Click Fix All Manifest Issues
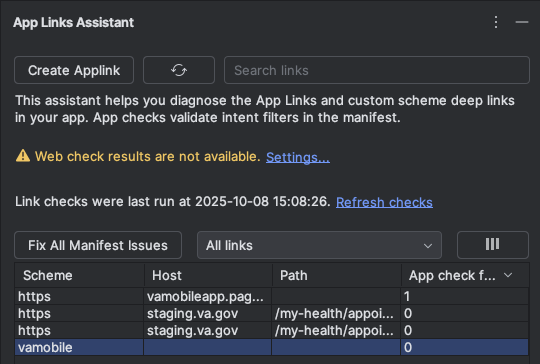Screen dimensions: 540x364 pos(98,245)
